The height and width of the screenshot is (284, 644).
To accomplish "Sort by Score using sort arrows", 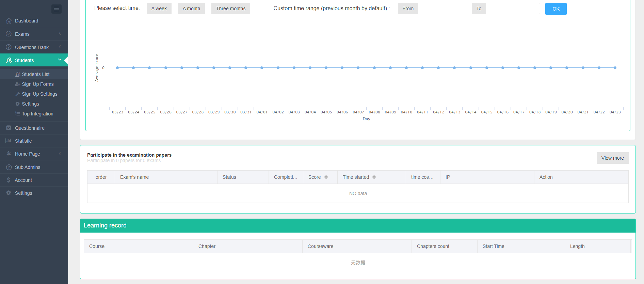I will (326, 177).
